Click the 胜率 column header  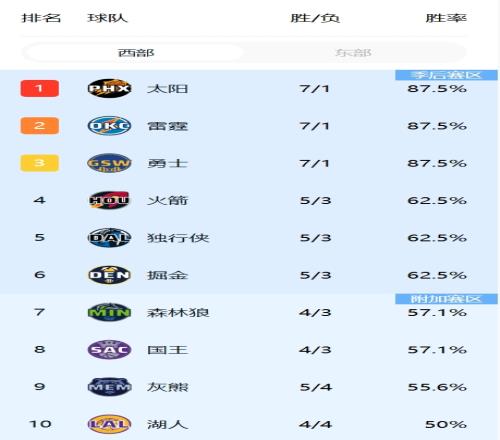tap(446, 18)
